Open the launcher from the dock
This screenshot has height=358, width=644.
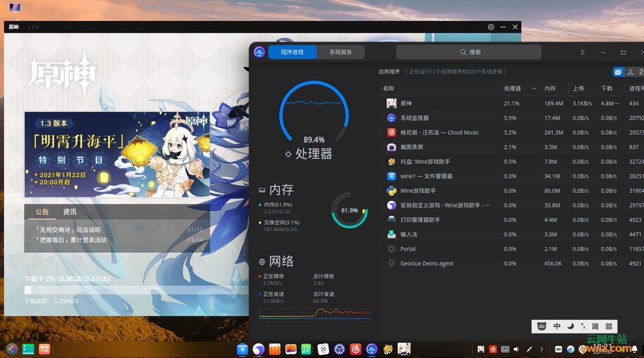12,349
